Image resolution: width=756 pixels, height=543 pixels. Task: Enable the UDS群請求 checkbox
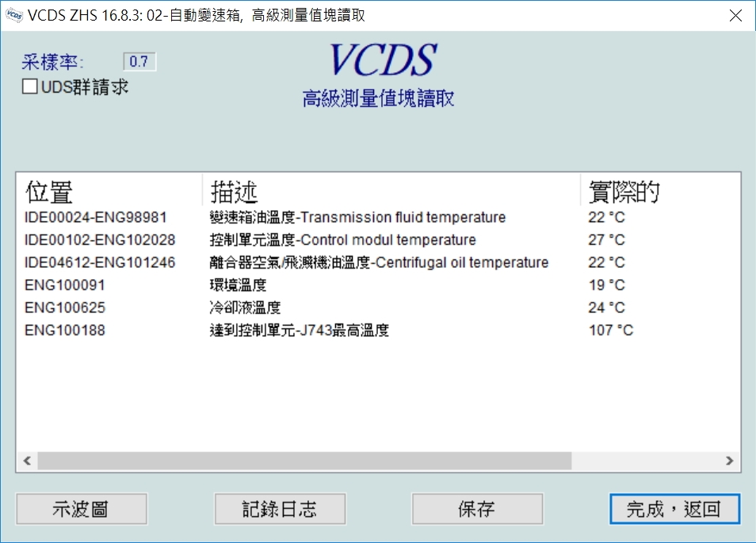(30, 87)
